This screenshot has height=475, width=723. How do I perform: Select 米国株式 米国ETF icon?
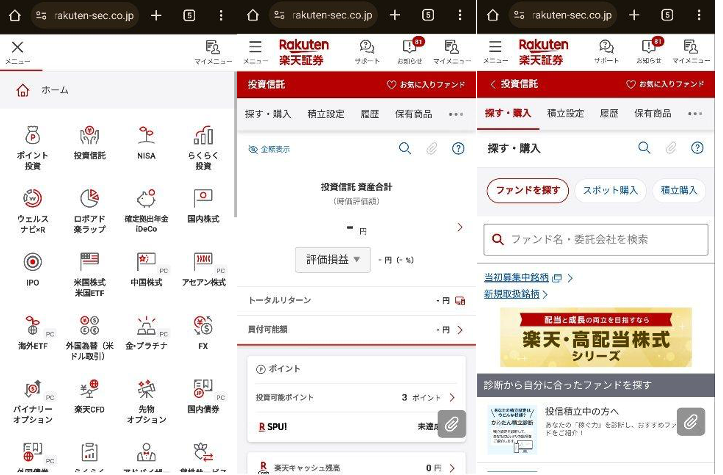89,274
